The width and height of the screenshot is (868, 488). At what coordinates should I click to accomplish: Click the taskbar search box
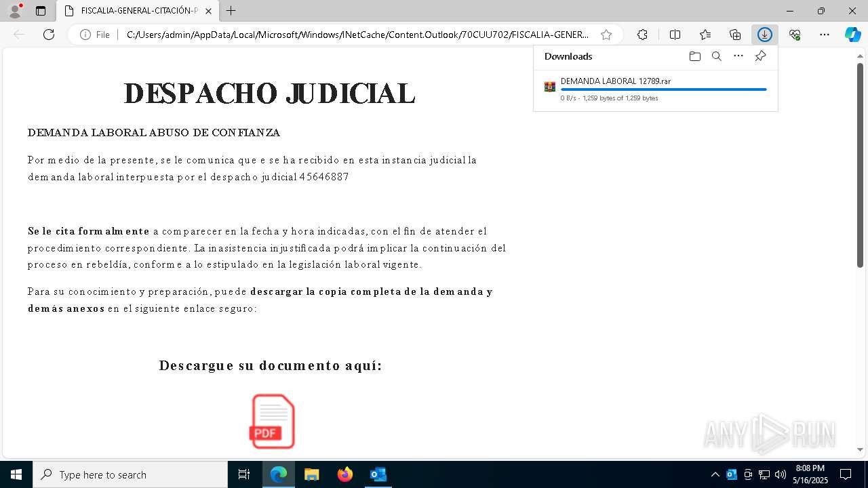point(130,474)
